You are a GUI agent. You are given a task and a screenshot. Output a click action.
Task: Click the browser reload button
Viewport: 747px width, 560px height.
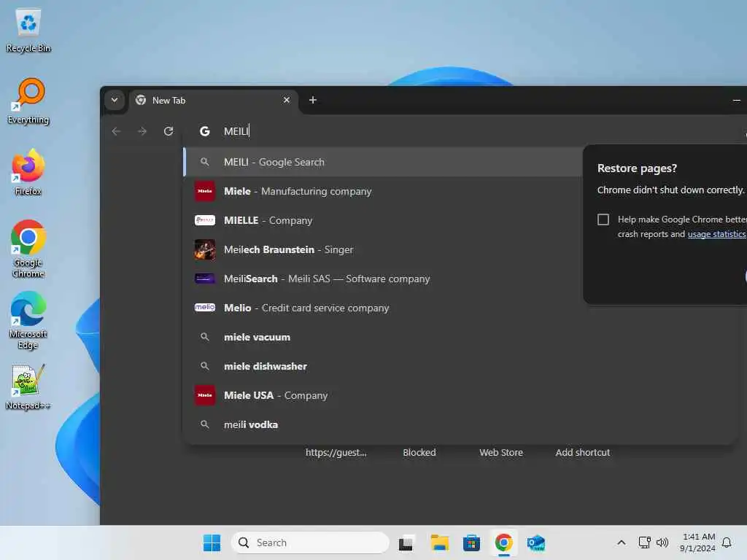(169, 131)
